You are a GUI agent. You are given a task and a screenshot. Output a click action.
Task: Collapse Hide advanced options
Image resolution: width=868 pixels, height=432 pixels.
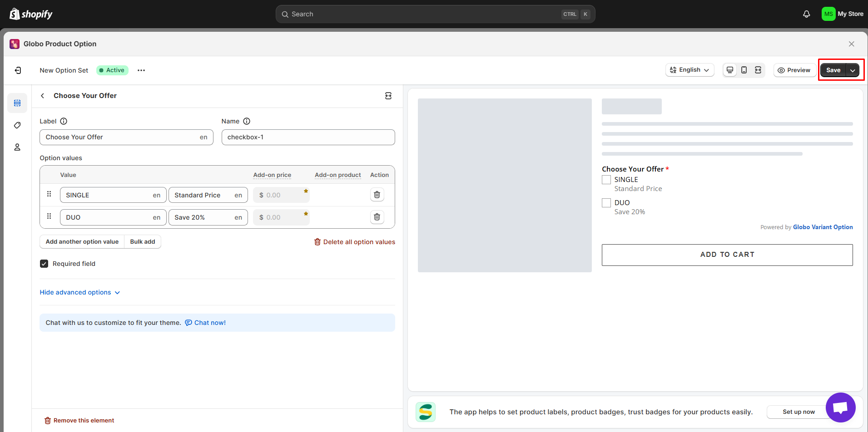(x=80, y=292)
